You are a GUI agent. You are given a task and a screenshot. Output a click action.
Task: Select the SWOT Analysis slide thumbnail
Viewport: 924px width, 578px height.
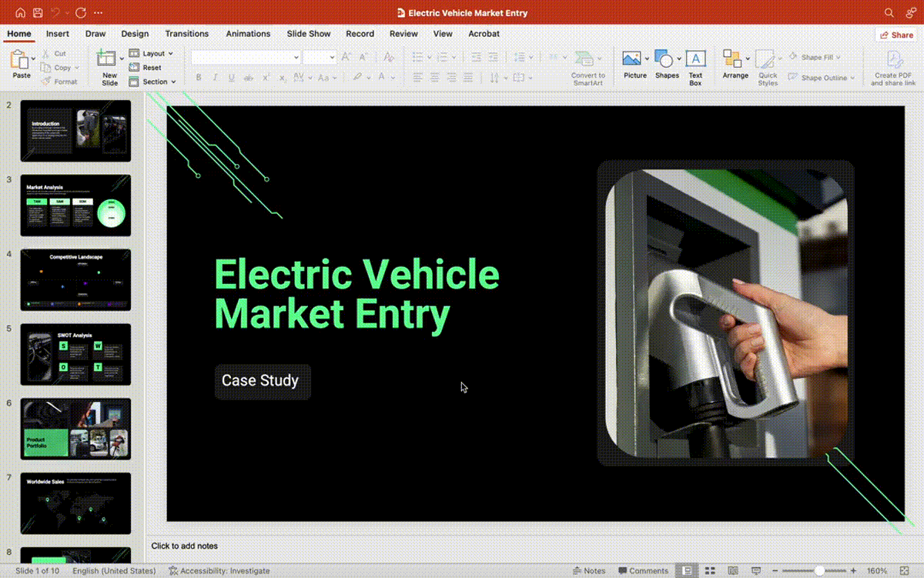coord(75,354)
